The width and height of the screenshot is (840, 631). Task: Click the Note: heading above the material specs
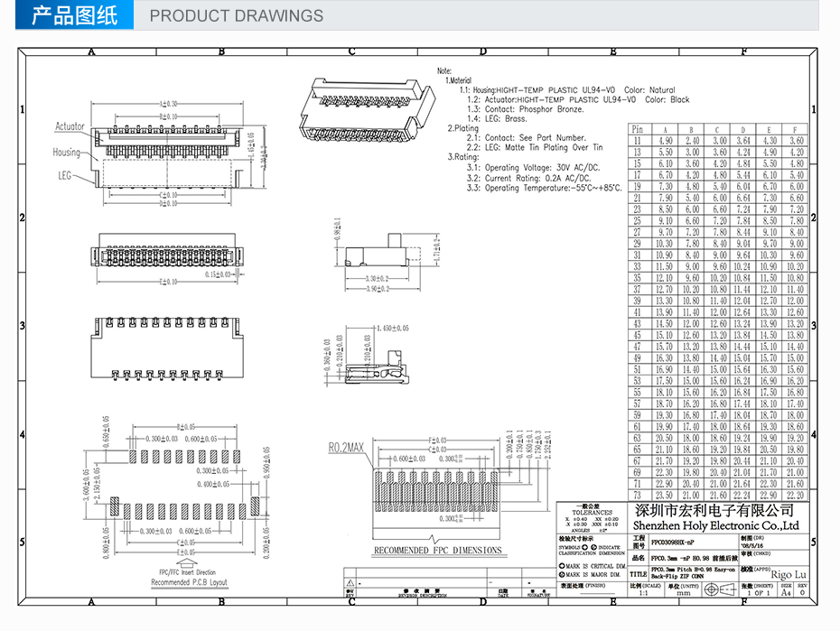(444, 70)
